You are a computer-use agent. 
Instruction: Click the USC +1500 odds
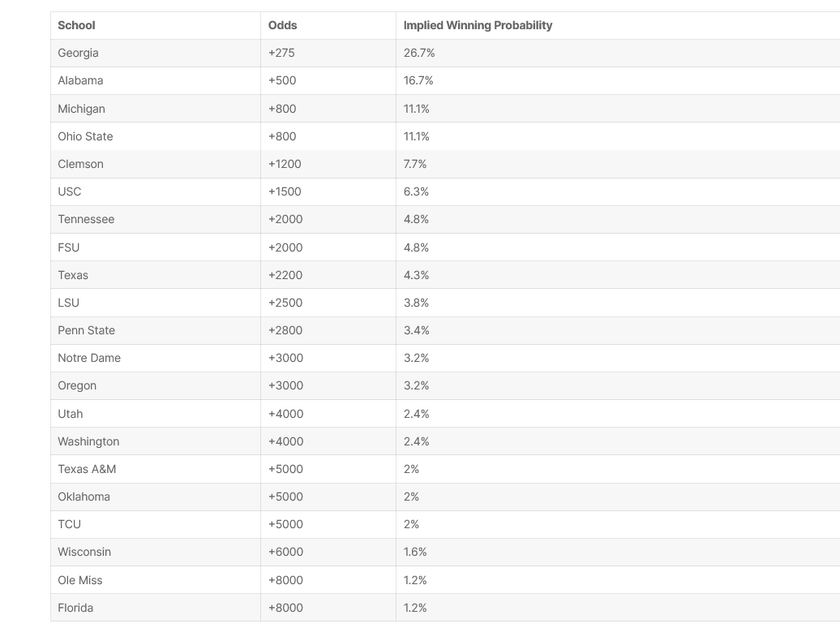(x=285, y=191)
